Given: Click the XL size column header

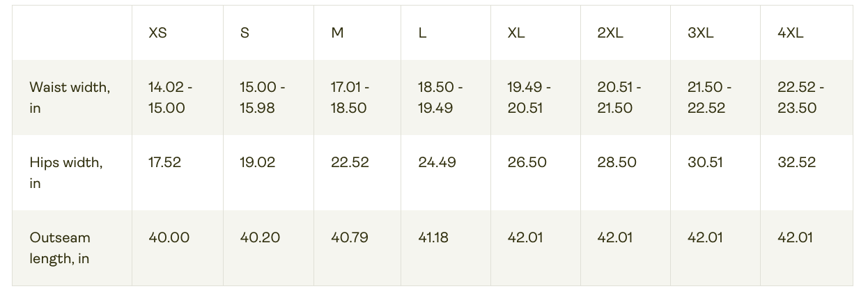Looking at the screenshot, I should click(x=516, y=33).
